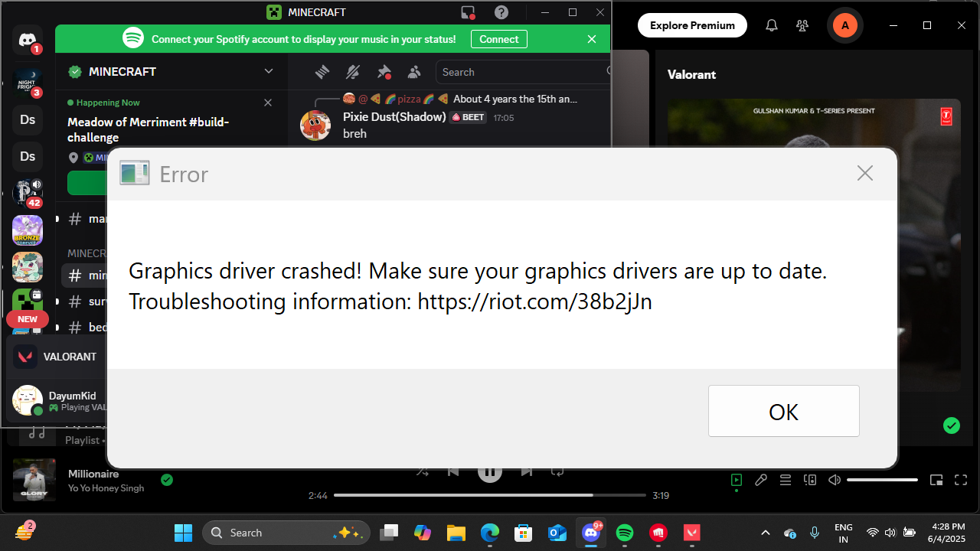This screenshot has width=980, height=551.
Task: Open DayumKid user panel avatar
Action: click(28, 400)
